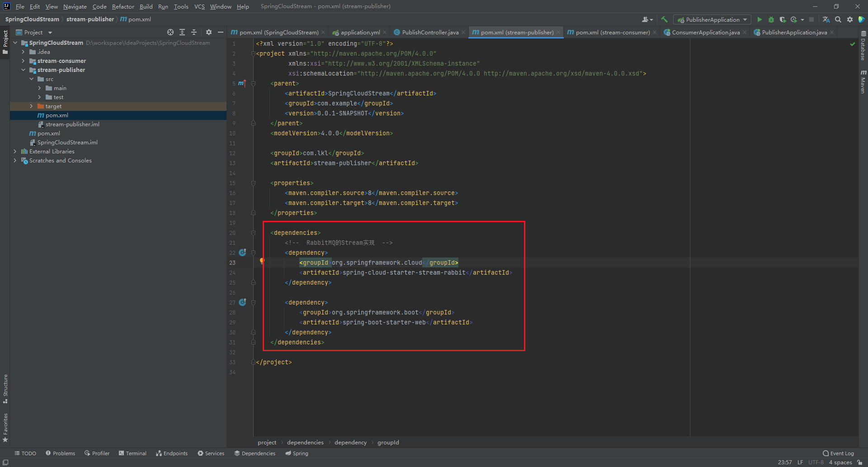Image resolution: width=868 pixels, height=467 pixels.
Task: Expand External Libraries node
Action: (x=15, y=151)
